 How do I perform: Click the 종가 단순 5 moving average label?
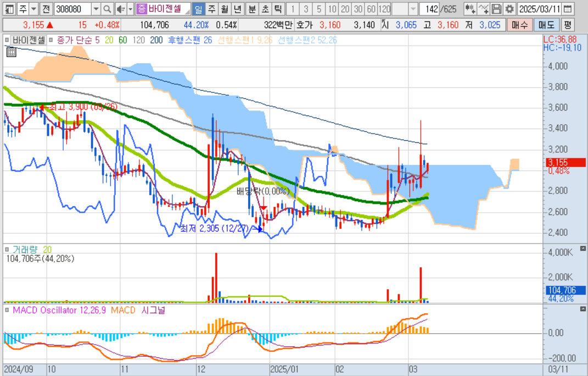coord(78,40)
